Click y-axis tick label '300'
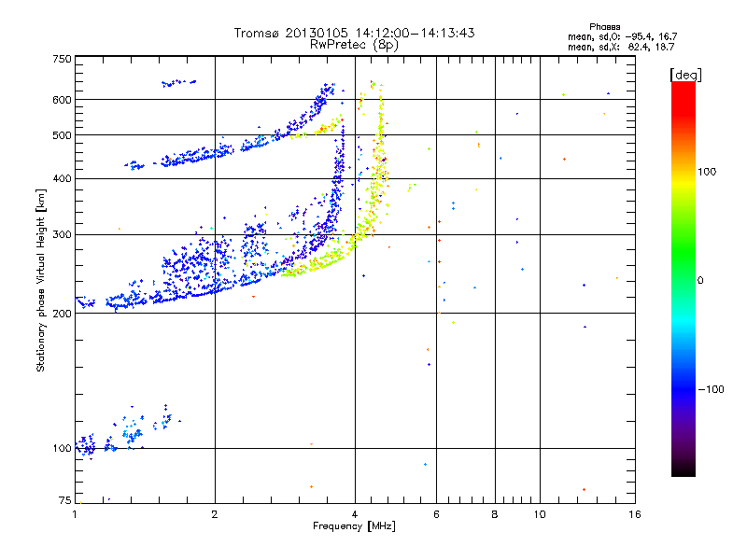 pyautogui.click(x=62, y=235)
